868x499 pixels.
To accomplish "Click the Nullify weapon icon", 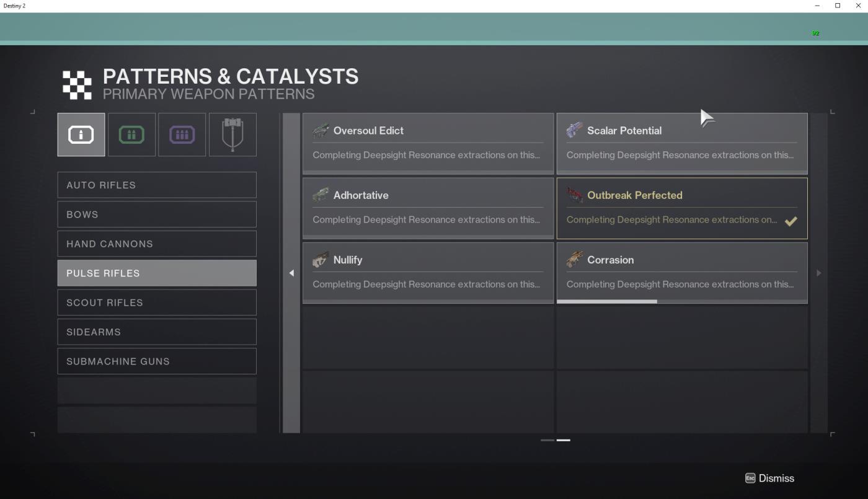I will coord(321,260).
